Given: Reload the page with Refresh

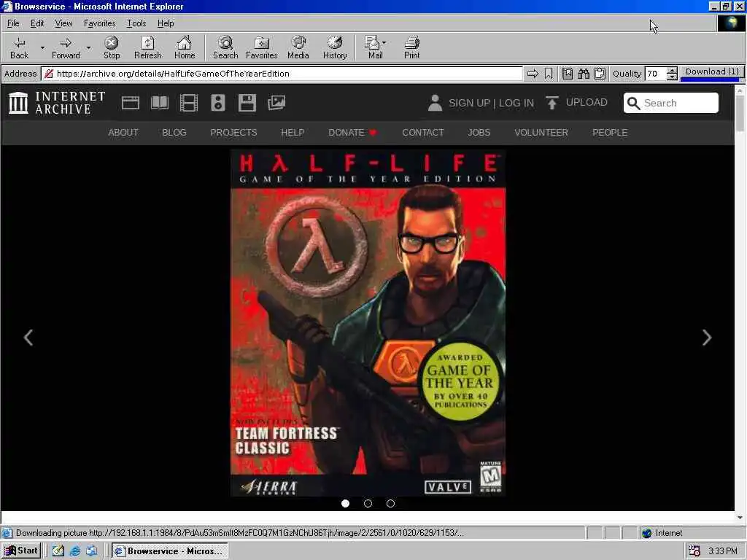Looking at the screenshot, I should (147, 47).
